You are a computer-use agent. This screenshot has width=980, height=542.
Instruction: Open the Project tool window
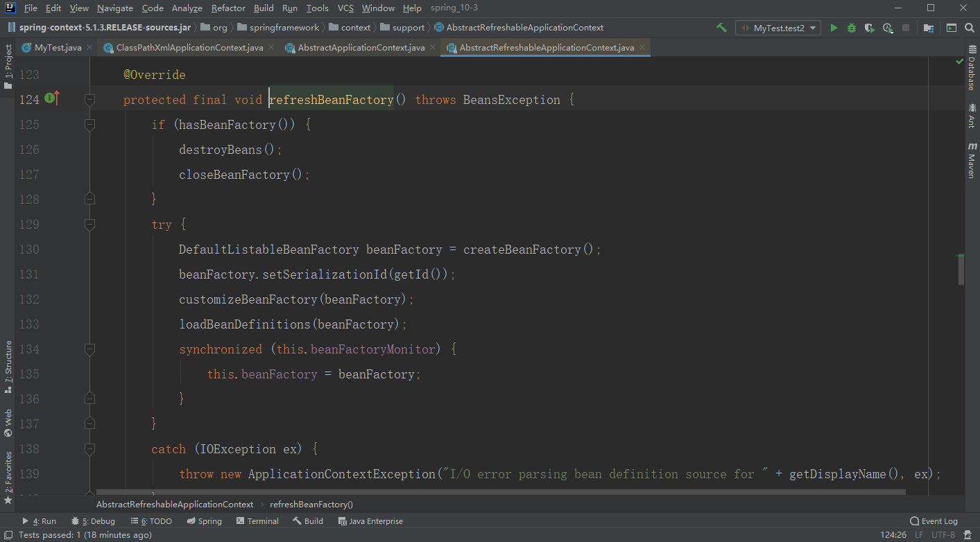(x=8, y=67)
